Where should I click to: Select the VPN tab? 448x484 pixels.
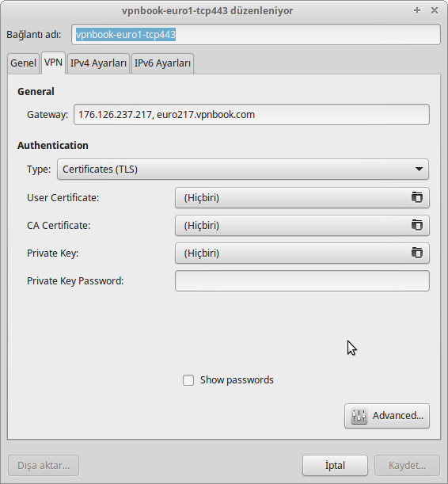click(53, 63)
